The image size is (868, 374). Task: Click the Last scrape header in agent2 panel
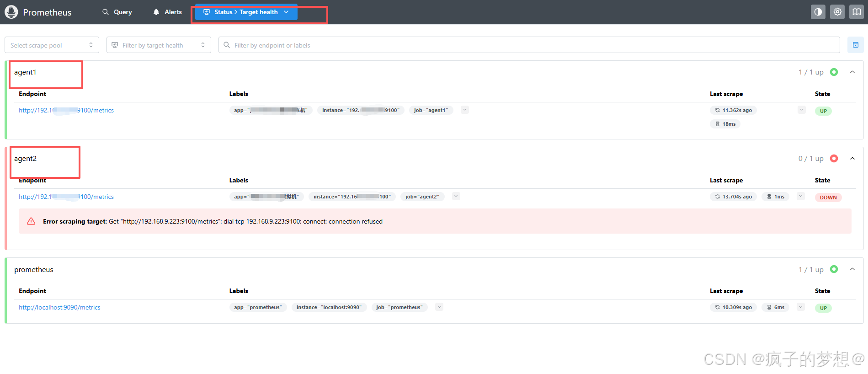tap(726, 180)
